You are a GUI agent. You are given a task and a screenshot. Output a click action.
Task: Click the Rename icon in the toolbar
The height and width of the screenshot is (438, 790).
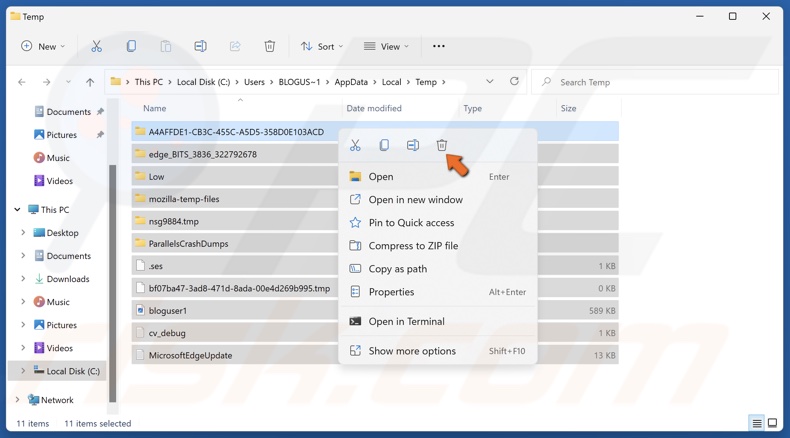coord(201,46)
